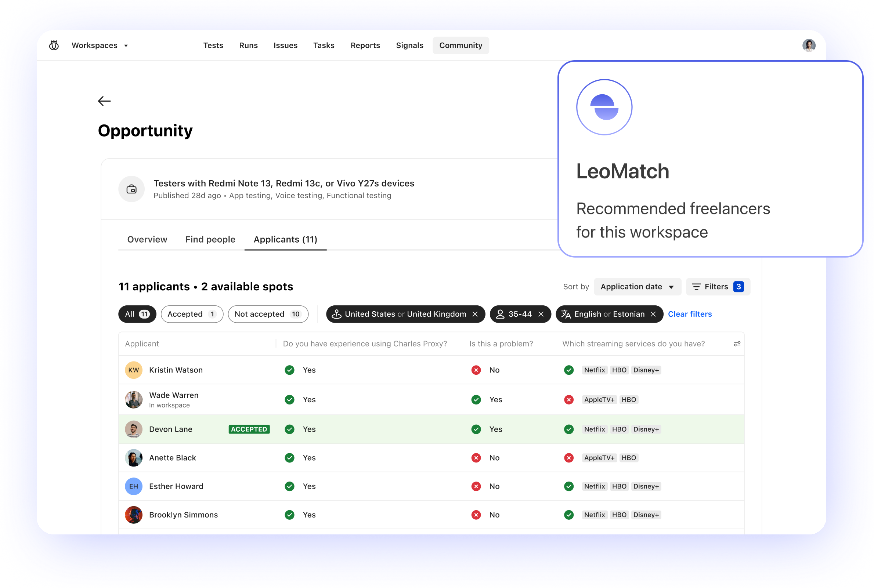Click your profile avatar top right
This screenshot has height=588, width=874.
[x=809, y=45]
